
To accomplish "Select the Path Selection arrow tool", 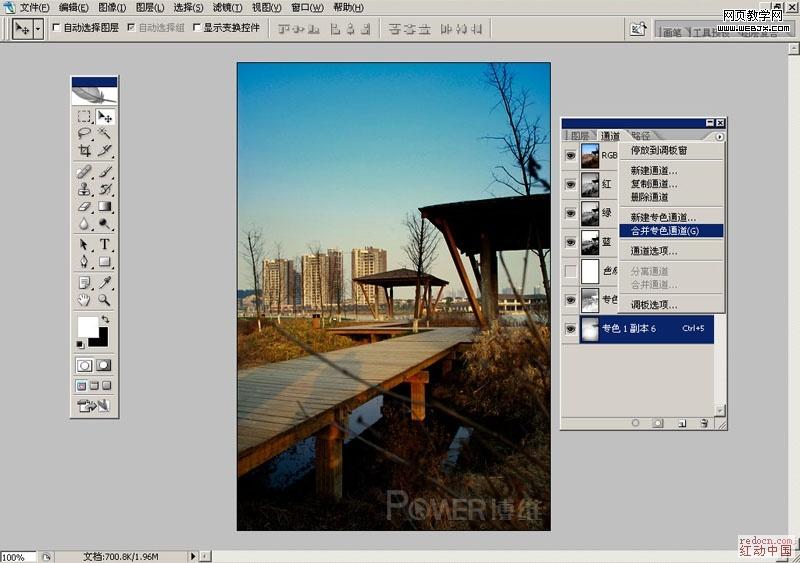I will pyautogui.click(x=84, y=244).
